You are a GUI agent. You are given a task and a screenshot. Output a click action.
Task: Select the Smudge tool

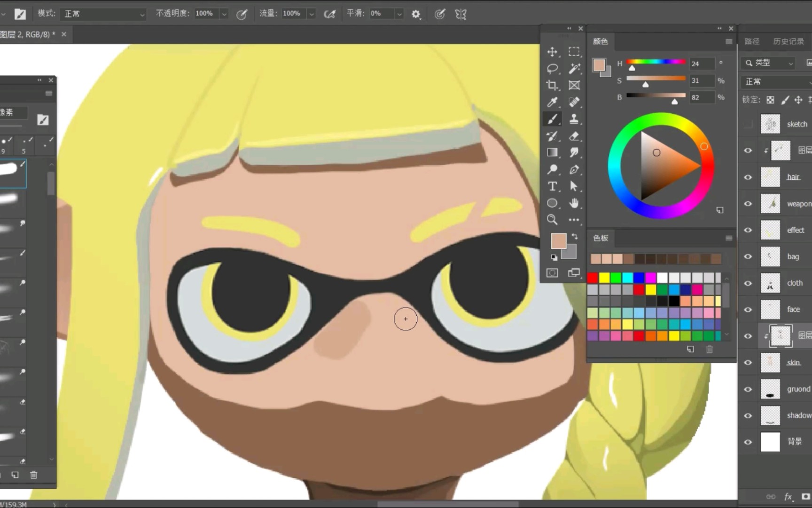pyautogui.click(x=574, y=152)
